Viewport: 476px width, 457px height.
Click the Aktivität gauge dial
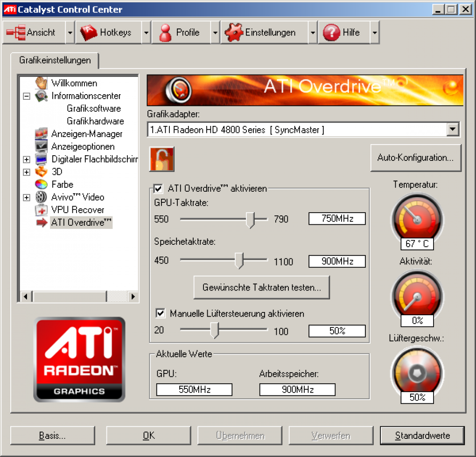pos(417,295)
